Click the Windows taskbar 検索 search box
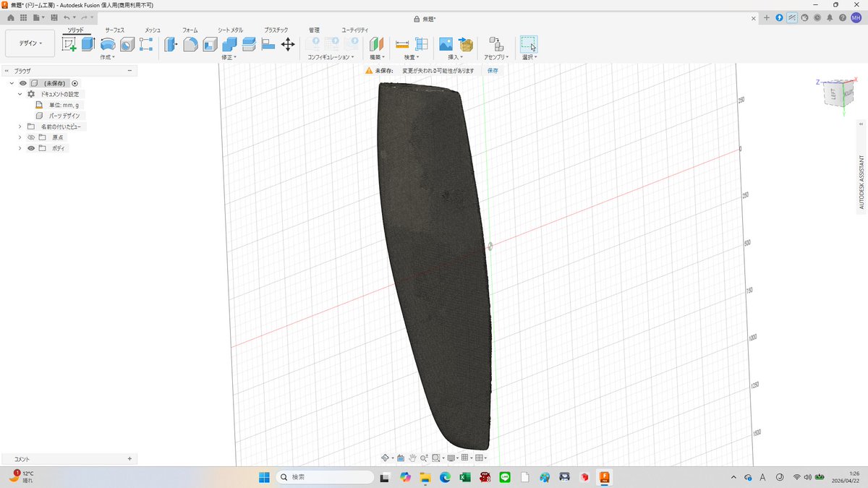 (324, 477)
